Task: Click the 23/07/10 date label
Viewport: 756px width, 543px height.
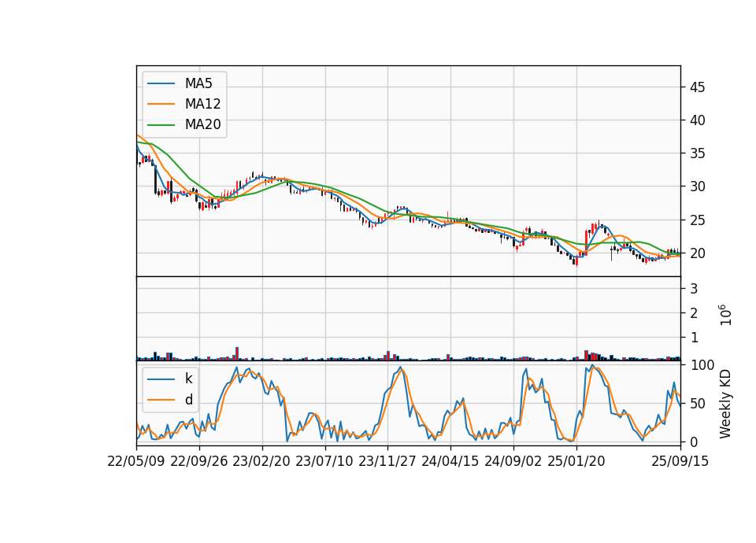Action: pos(324,461)
